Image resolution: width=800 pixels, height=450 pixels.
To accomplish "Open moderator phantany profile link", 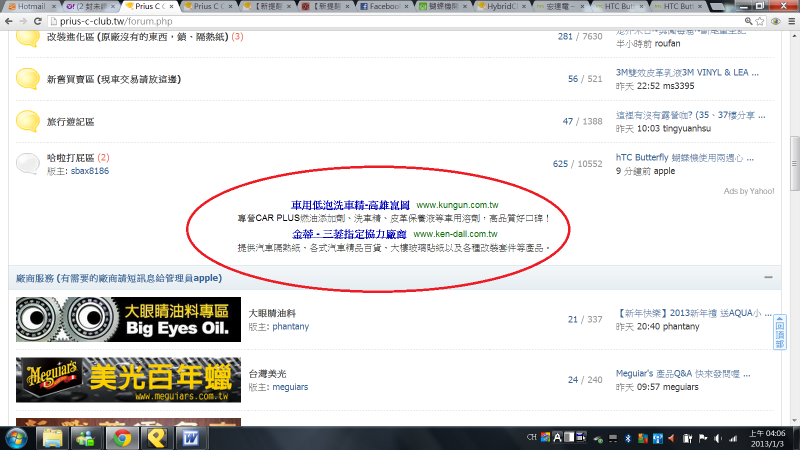I will [291, 327].
